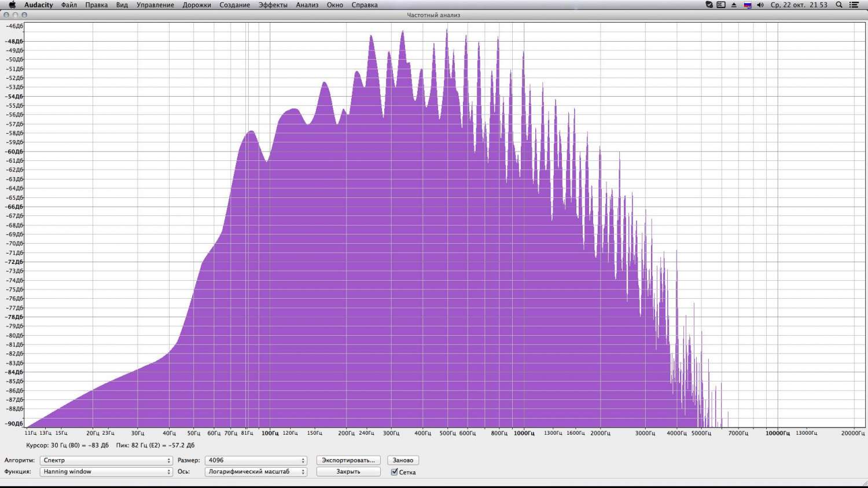Open the Функция dropdown showing Hanning window

[106, 472]
